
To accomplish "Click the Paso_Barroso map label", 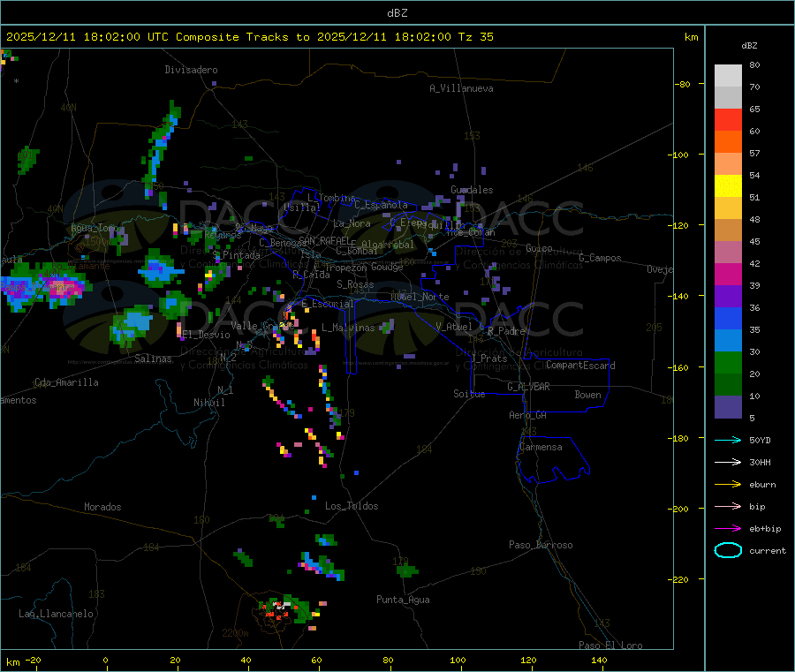I will coord(541,545).
